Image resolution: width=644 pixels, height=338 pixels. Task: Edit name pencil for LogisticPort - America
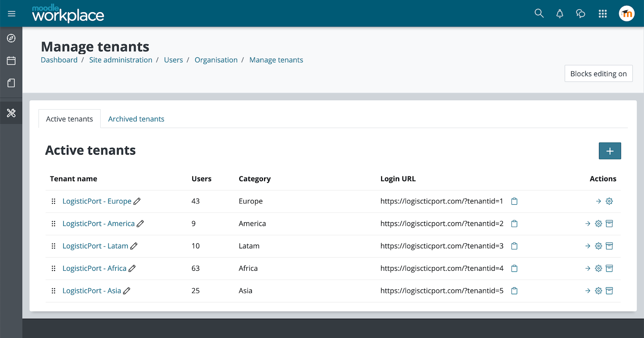[140, 224]
